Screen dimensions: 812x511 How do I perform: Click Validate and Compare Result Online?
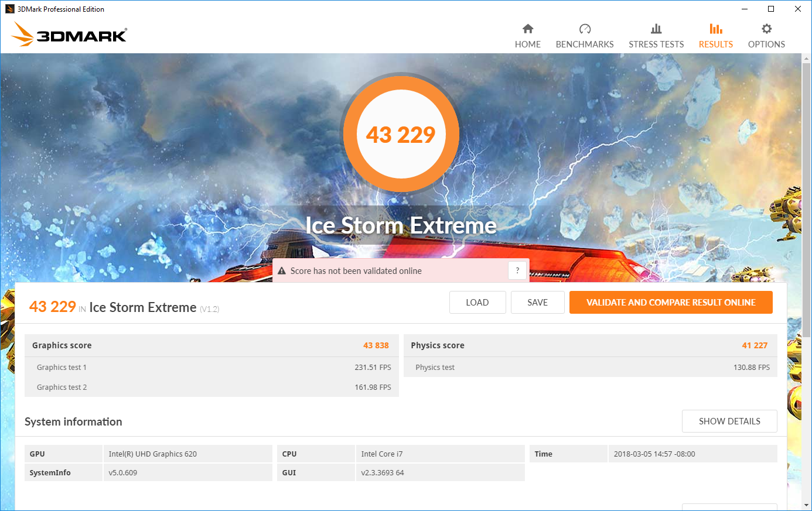(x=671, y=303)
